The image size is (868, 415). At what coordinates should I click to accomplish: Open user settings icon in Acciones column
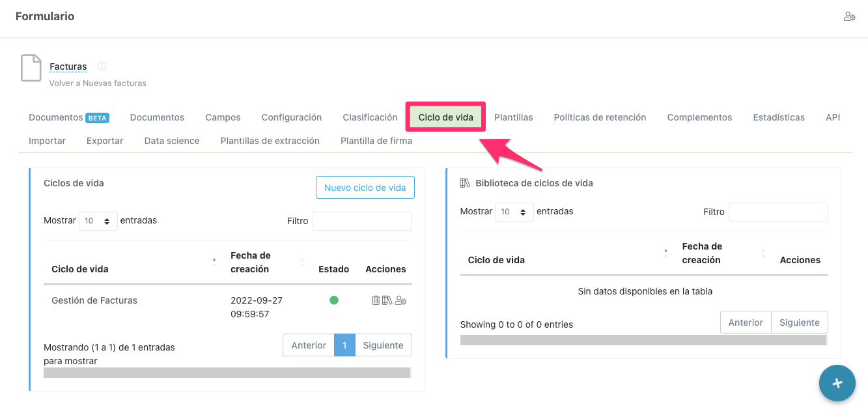[400, 300]
